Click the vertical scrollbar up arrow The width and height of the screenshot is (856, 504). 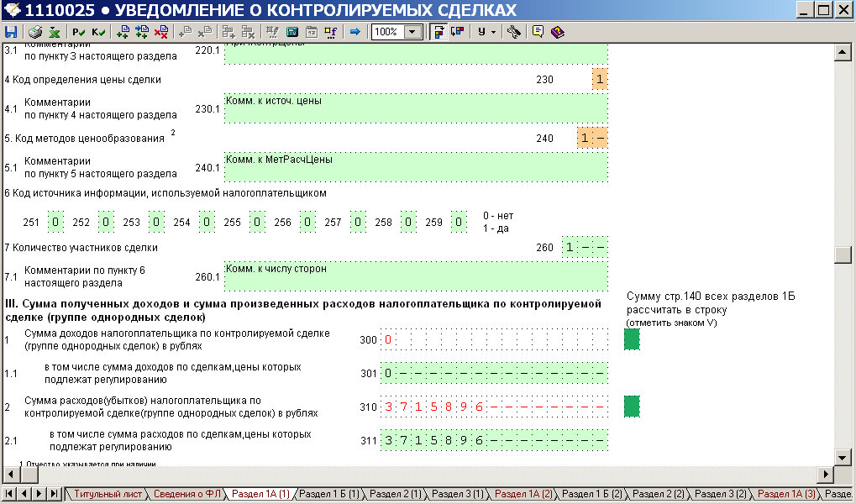pyautogui.click(x=843, y=52)
